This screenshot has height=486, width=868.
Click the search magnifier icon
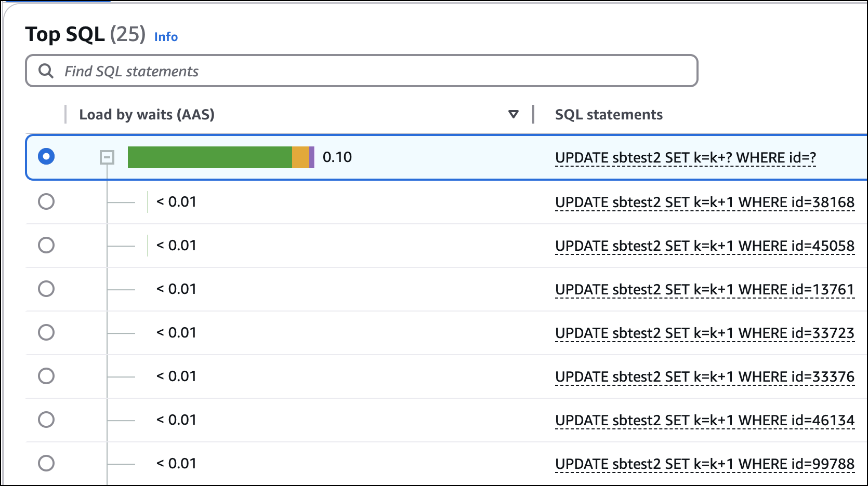coord(46,71)
